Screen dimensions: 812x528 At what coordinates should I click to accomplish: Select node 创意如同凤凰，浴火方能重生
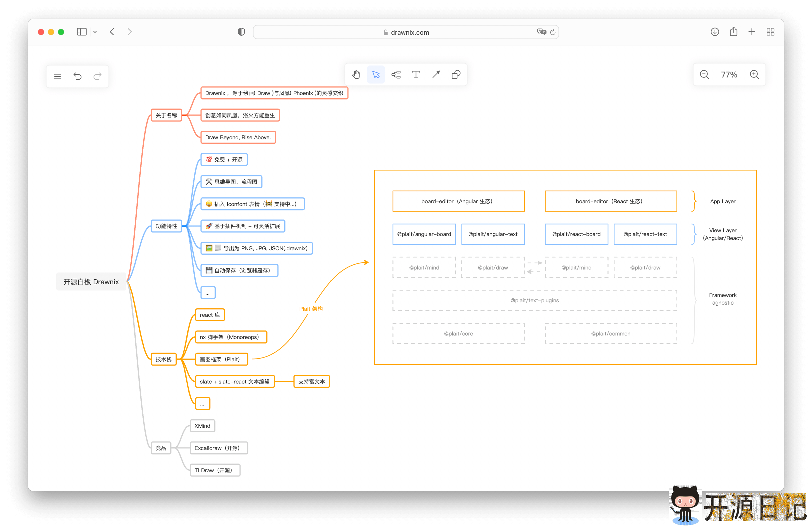click(x=240, y=115)
